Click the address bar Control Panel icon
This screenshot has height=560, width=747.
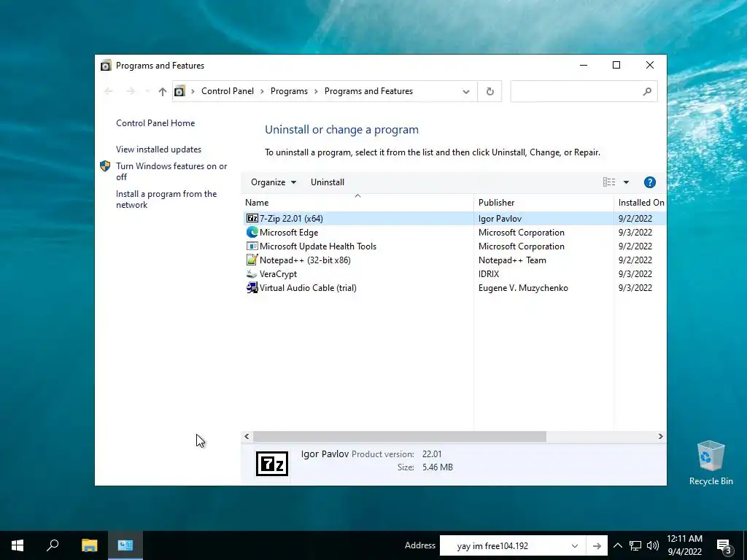[x=179, y=91]
